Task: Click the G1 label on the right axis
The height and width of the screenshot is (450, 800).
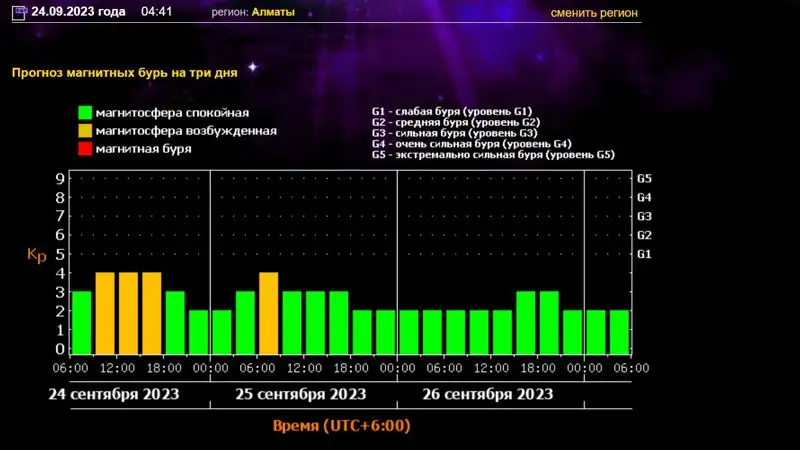Action: pyautogui.click(x=645, y=254)
